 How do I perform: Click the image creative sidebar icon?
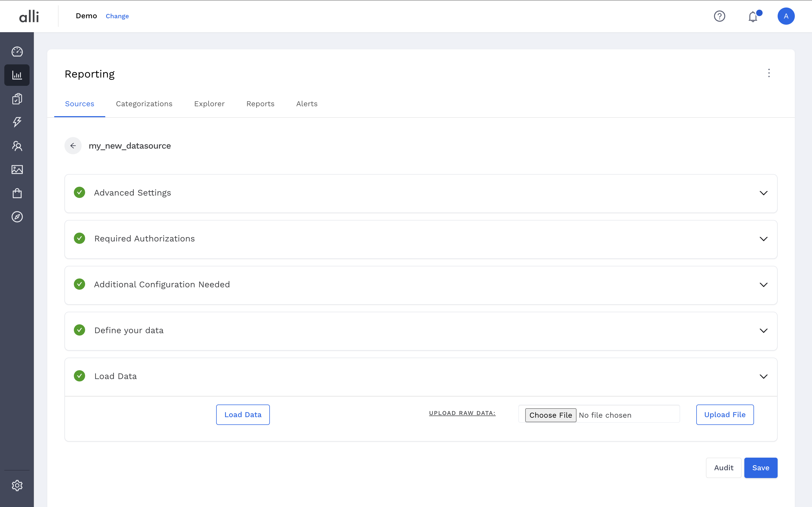[17, 170]
